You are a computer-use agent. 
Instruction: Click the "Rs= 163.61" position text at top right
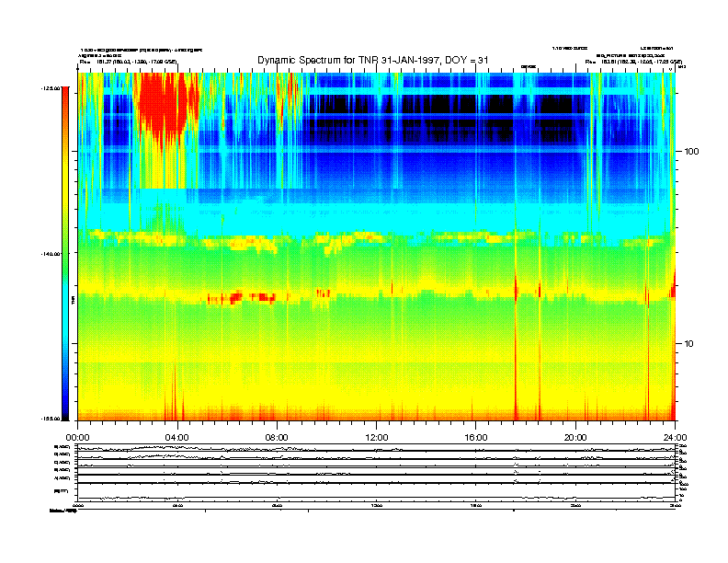633,62
